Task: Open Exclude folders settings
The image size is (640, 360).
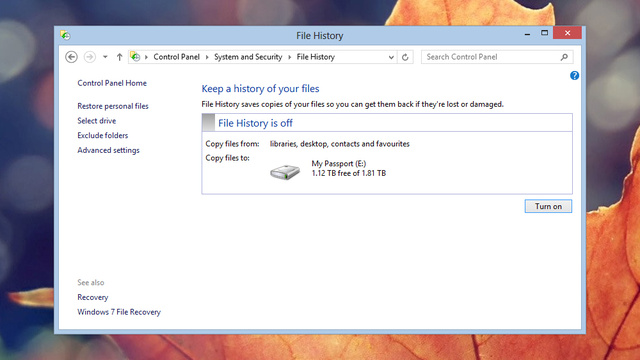Action: [x=102, y=136]
